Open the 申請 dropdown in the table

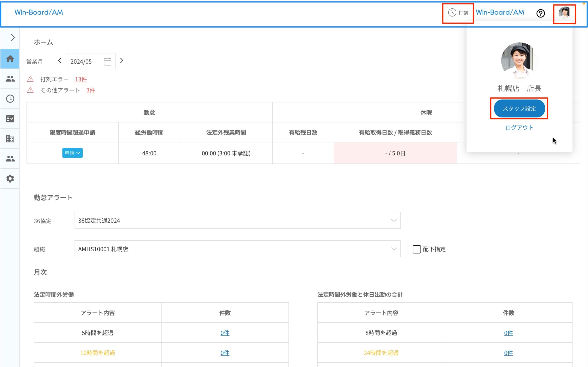[x=72, y=153]
